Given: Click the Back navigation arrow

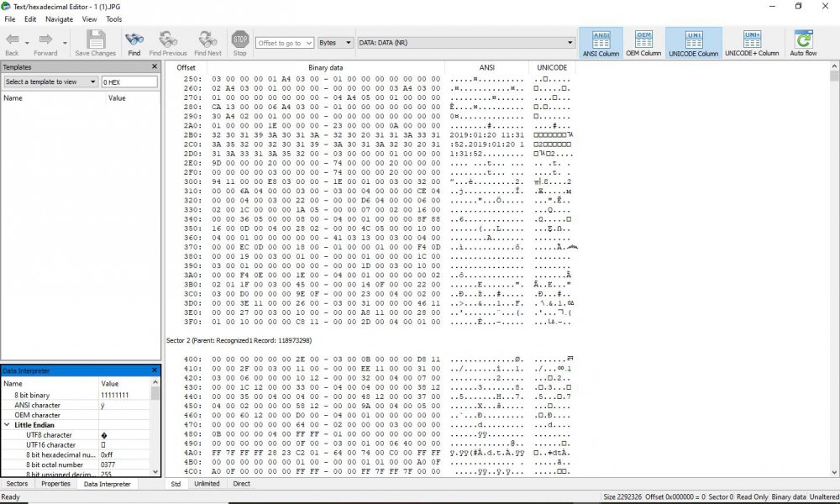Looking at the screenshot, I should [x=12, y=39].
